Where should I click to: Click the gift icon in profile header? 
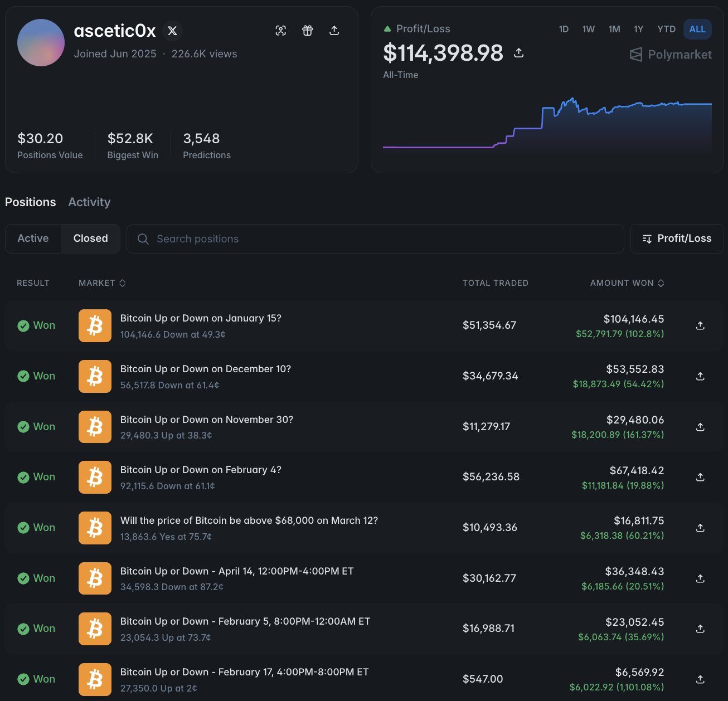(308, 31)
